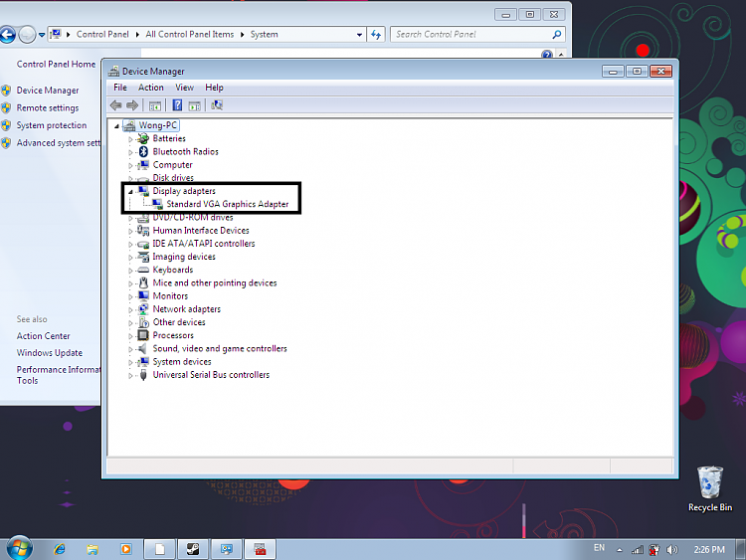Open Remote settings link
The width and height of the screenshot is (746, 560).
point(48,108)
